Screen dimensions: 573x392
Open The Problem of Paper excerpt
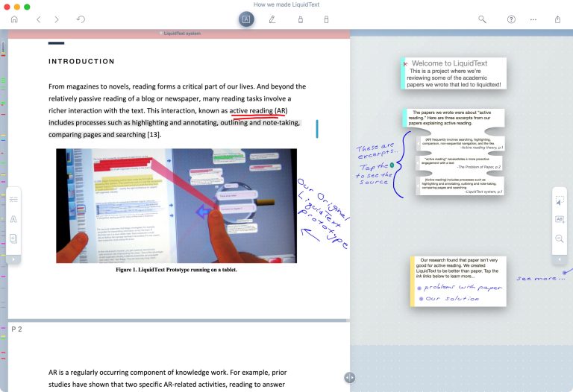(x=460, y=162)
